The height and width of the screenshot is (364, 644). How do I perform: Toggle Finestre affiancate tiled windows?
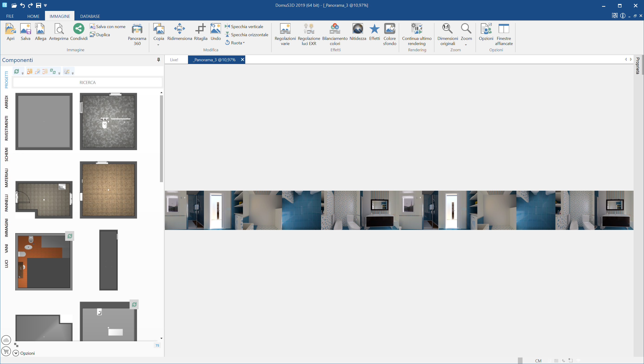[504, 34]
